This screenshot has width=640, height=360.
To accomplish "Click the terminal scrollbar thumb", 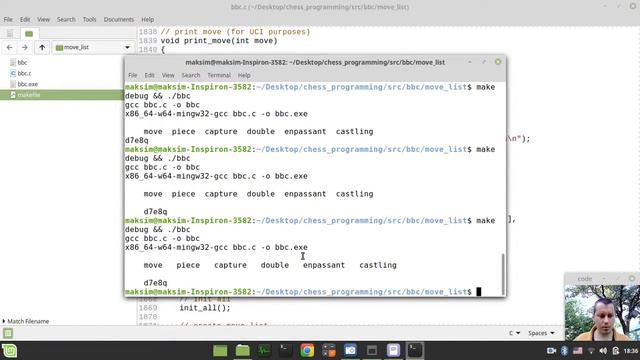I will coord(503,274).
